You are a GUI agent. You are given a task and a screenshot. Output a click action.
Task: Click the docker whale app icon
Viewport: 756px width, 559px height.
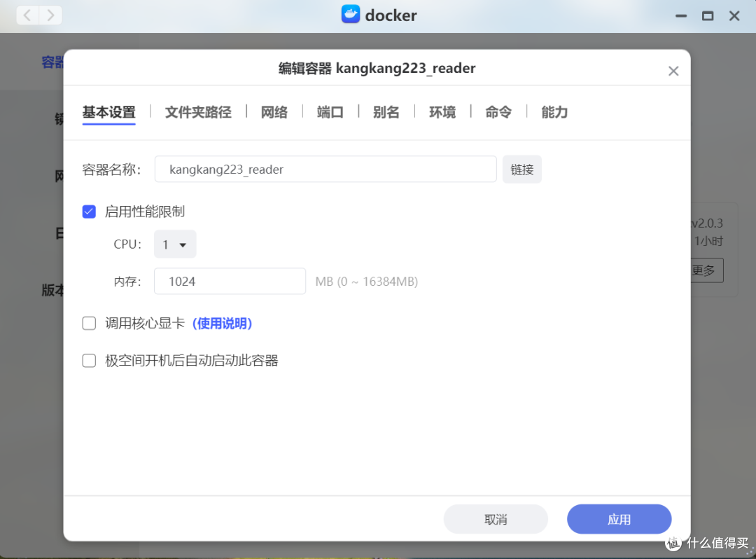[351, 15]
